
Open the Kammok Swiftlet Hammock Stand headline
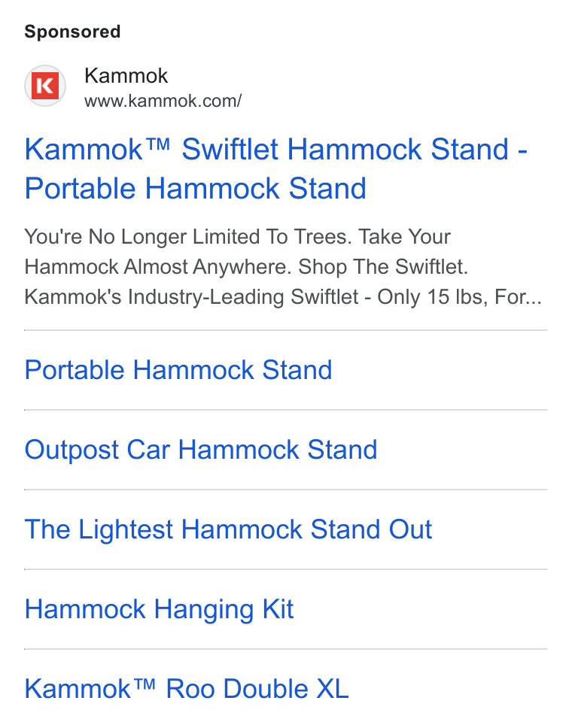276,168
